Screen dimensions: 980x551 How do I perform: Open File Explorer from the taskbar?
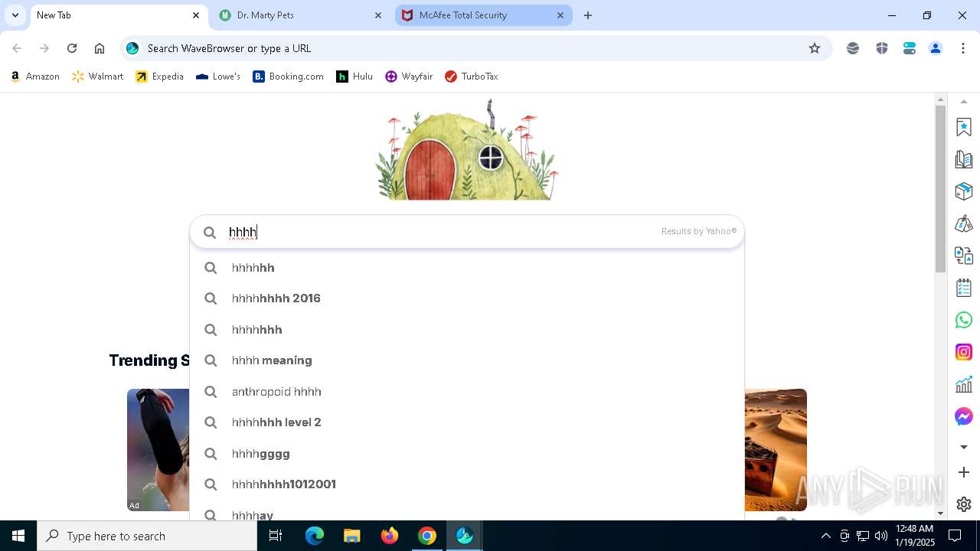click(x=352, y=536)
